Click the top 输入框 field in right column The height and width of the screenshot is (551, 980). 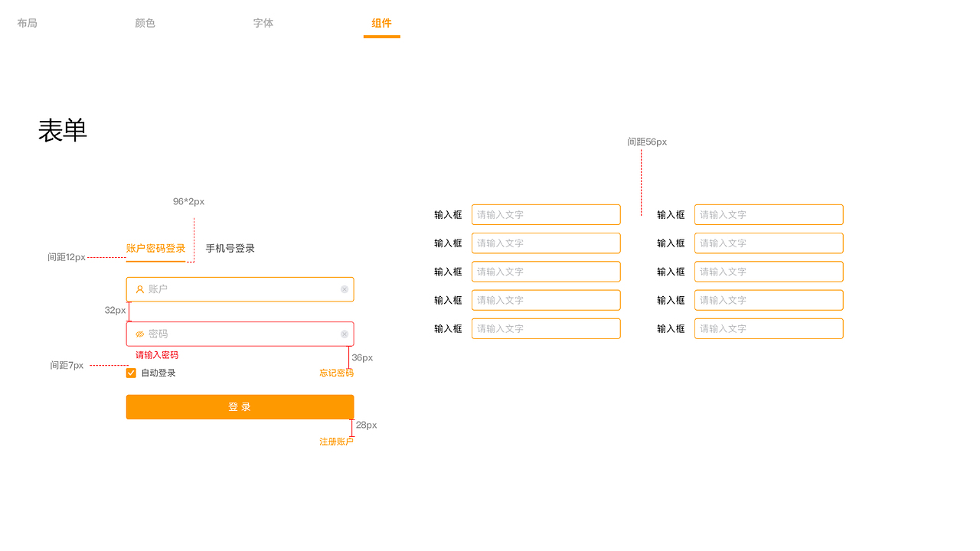(x=769, y=215)
